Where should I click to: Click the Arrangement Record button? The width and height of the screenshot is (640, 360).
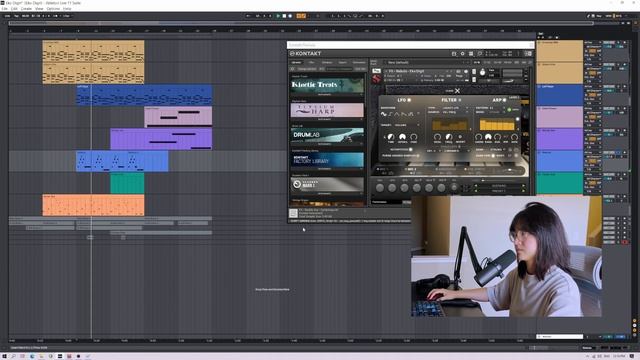coord(290,16)
